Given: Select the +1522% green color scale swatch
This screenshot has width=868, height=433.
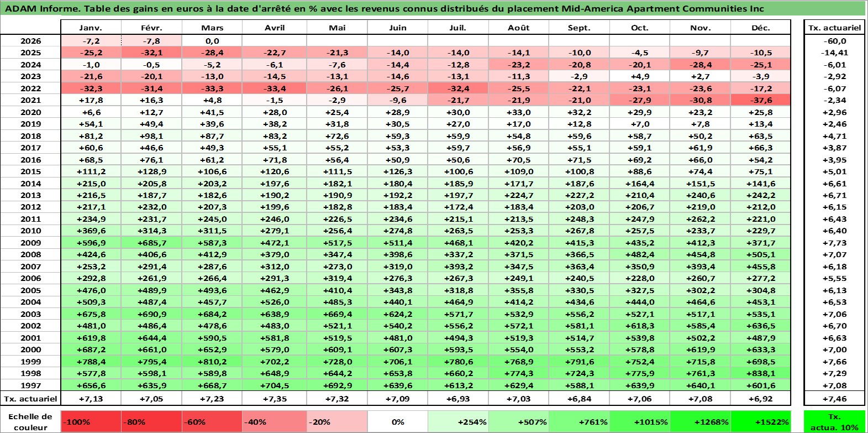Looking at the screenshot, I should click(x=760, y=421).
